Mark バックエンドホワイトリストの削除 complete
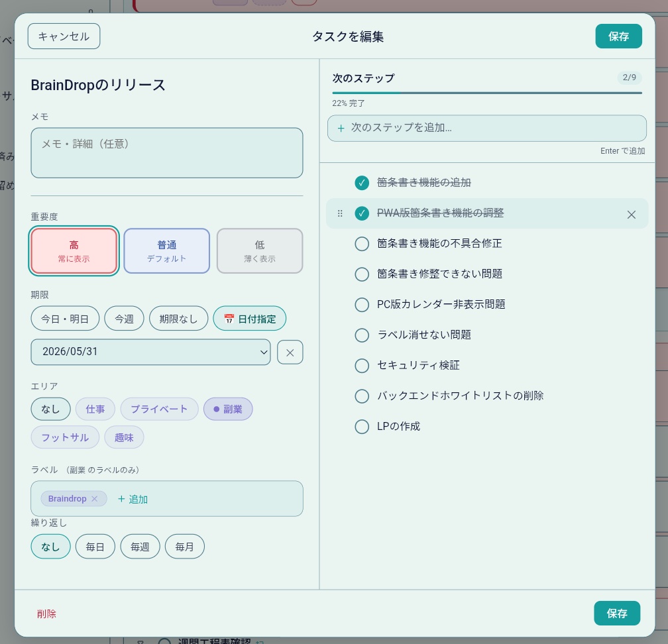The height and width of the screenshot is (644, 668). coord(362,396)
